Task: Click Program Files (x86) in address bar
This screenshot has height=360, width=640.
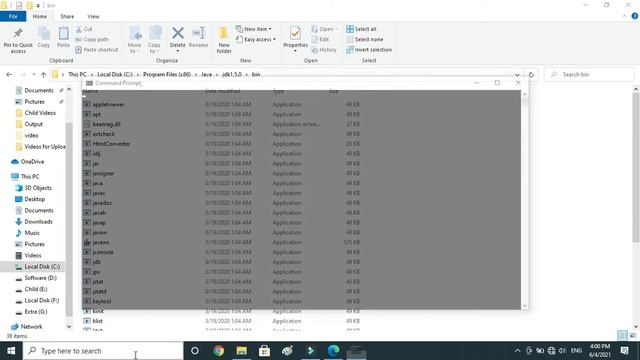Action: pyautogui.click(x=167, y=74)
